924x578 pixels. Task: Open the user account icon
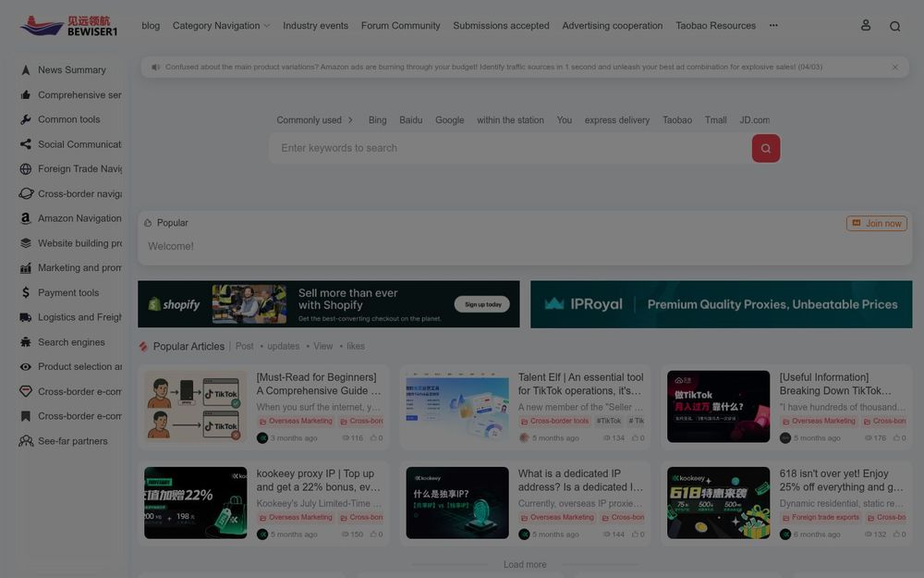tap(865, 25)
